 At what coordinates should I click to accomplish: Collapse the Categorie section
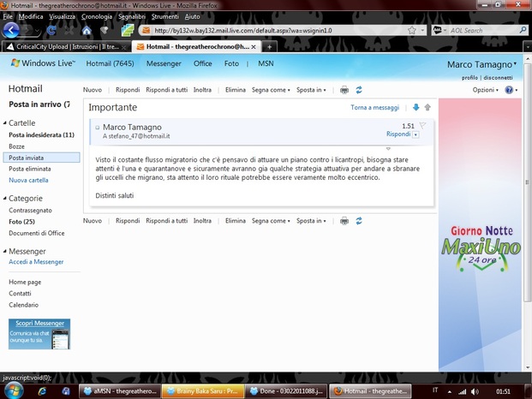[x=5, y=198]
